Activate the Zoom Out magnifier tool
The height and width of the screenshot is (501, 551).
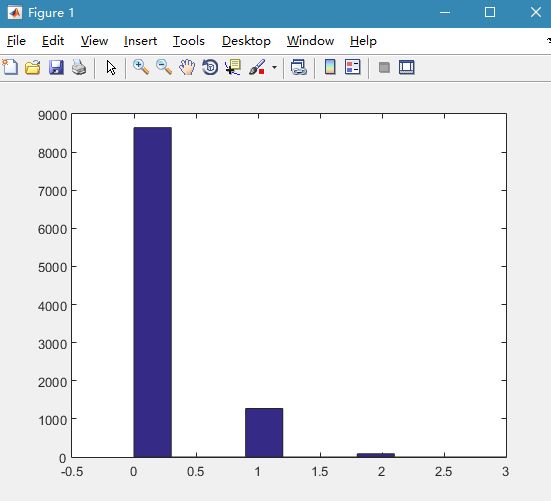pyautogui.click(x=164, y=67)
